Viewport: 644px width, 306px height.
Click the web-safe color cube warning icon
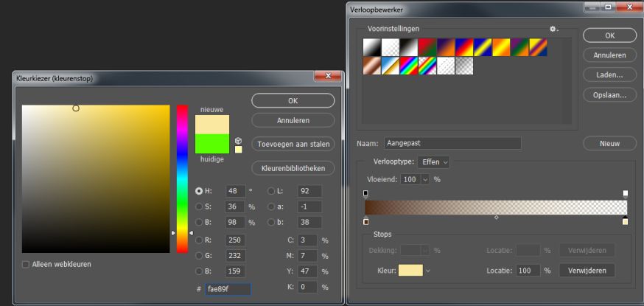[x=238, y=140]
